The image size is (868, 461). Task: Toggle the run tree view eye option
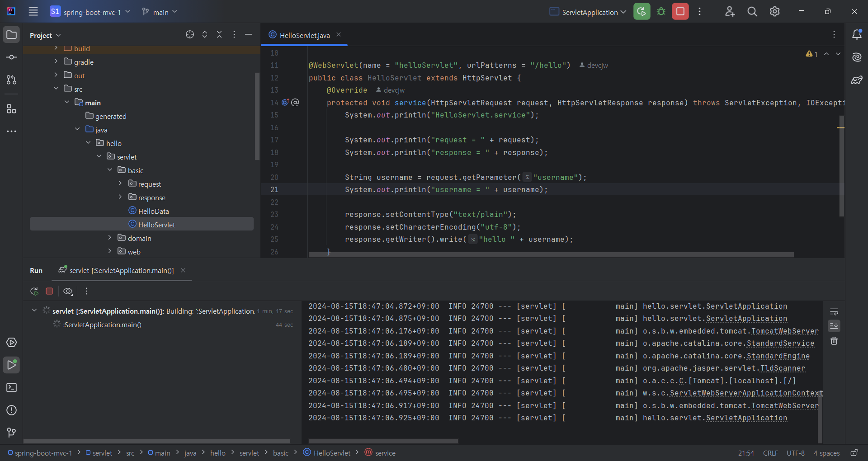tap(68, 292)
